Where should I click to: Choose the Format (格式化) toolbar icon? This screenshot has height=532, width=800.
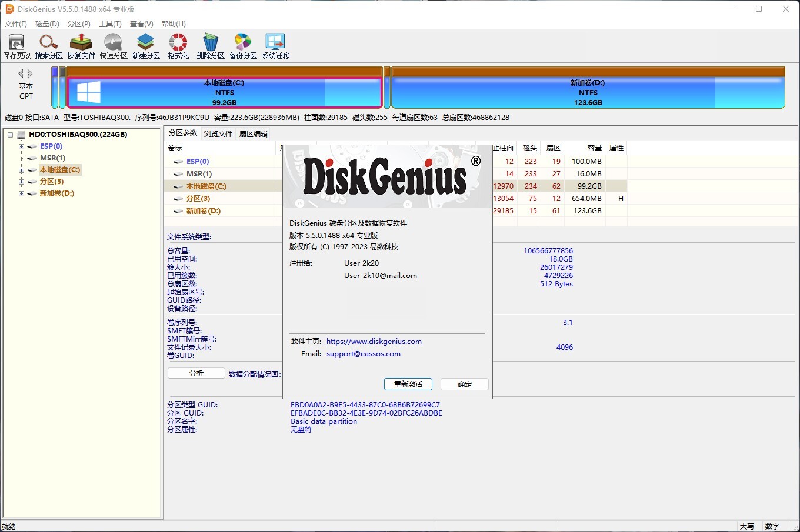coord(178,46)
